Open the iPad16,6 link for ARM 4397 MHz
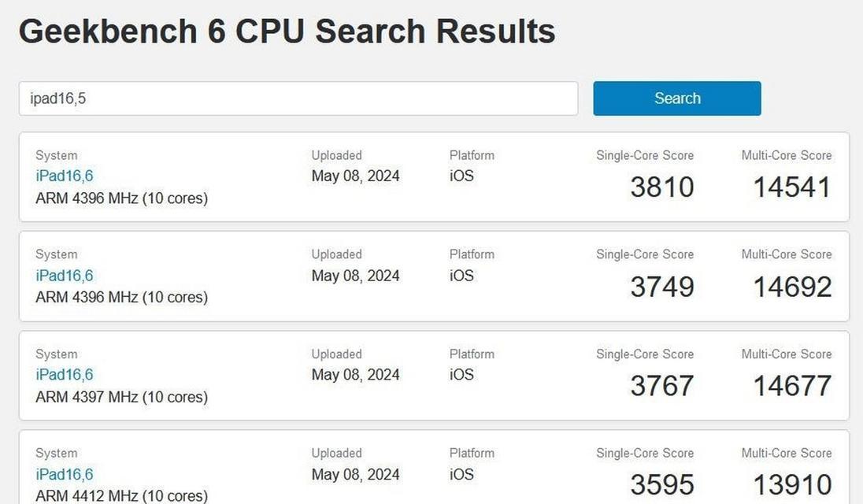 [x=65, y=375]
